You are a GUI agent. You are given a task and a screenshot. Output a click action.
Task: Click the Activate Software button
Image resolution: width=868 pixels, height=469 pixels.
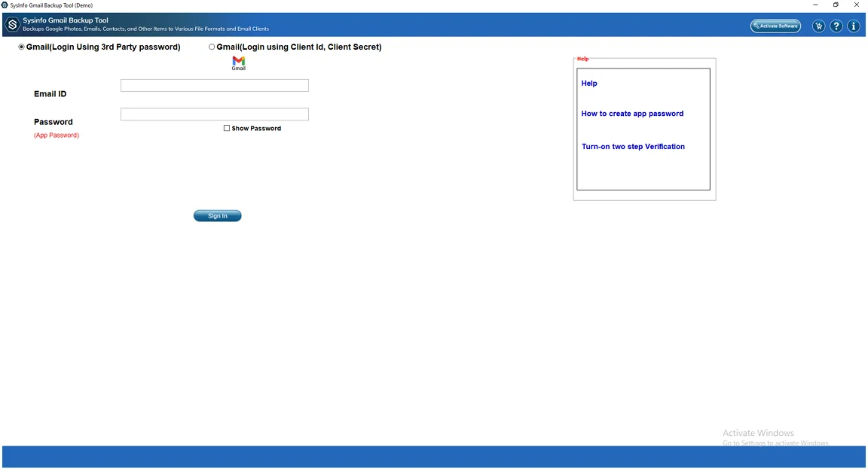[775, 25]
